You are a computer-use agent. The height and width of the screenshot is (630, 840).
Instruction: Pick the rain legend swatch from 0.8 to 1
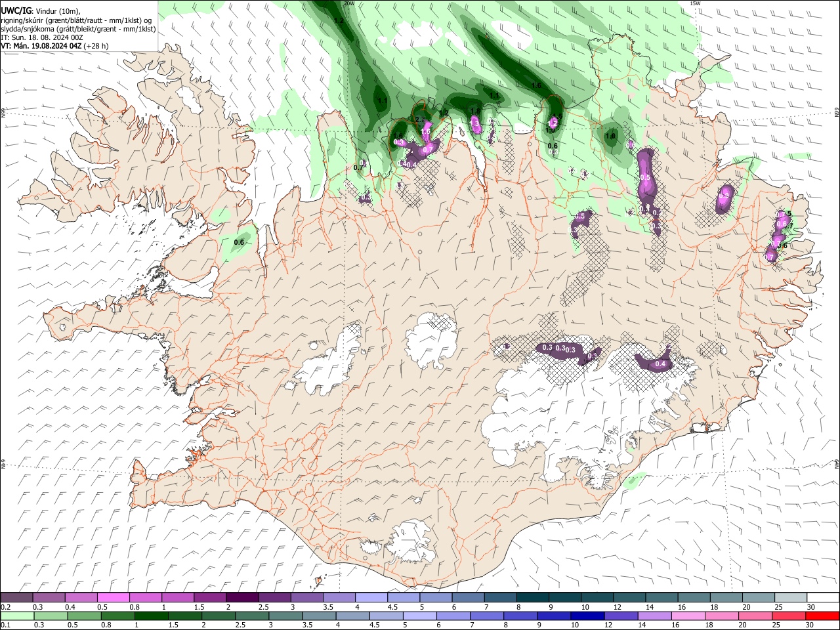click(117, 616)
